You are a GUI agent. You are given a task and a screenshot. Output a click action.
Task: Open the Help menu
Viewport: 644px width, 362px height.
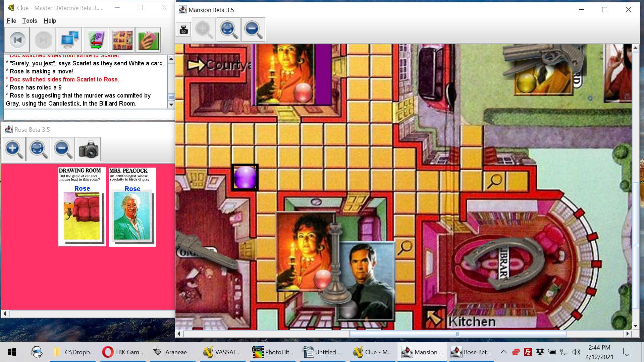(50, 21)
